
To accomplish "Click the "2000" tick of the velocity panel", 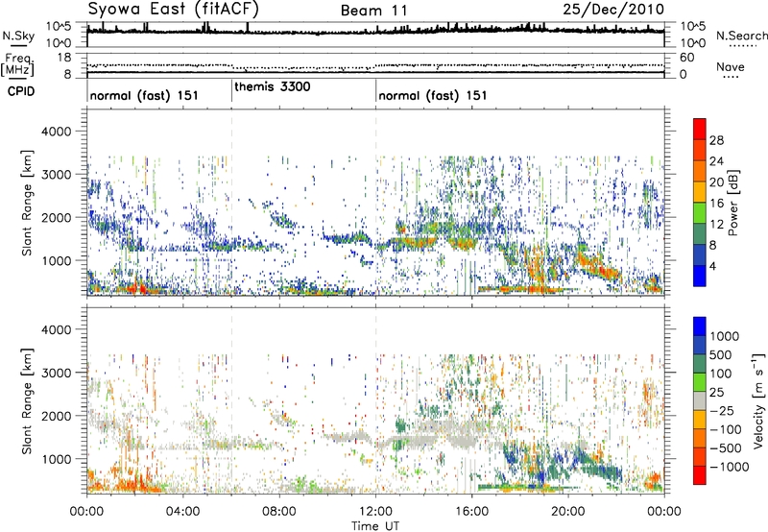I will coord(57,416).
